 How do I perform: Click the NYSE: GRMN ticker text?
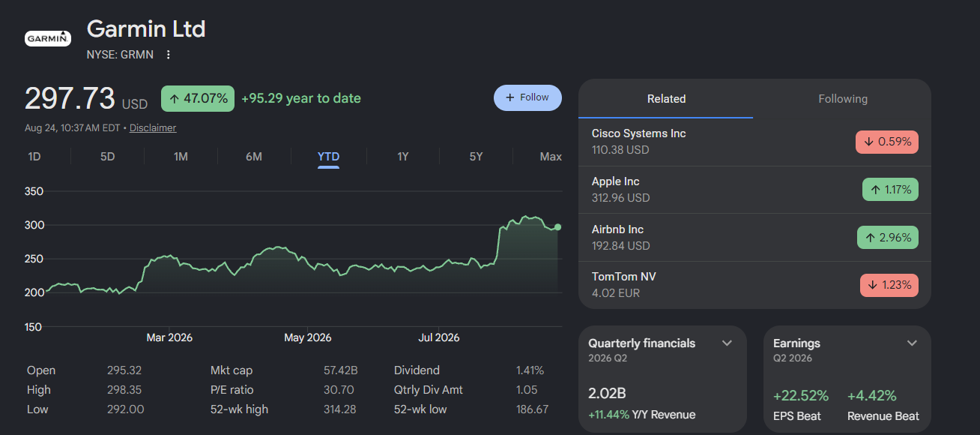121,55
